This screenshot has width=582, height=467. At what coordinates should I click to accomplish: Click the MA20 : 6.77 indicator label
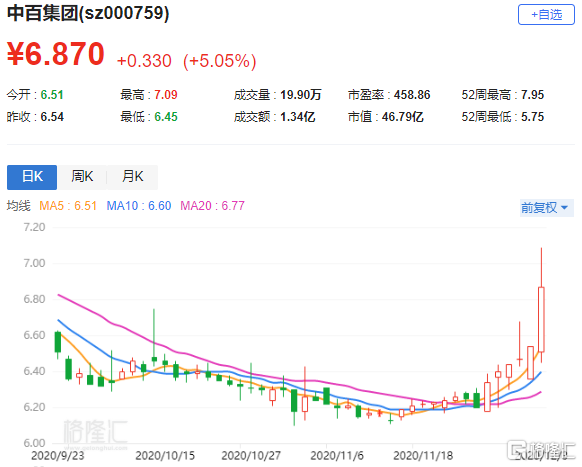[x=212, y=206]
